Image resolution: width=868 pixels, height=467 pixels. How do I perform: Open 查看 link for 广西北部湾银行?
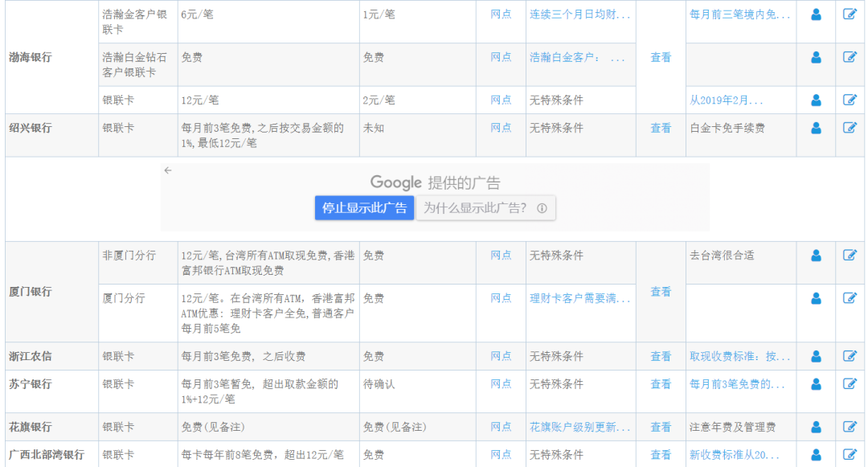click(x=661, y=455)
